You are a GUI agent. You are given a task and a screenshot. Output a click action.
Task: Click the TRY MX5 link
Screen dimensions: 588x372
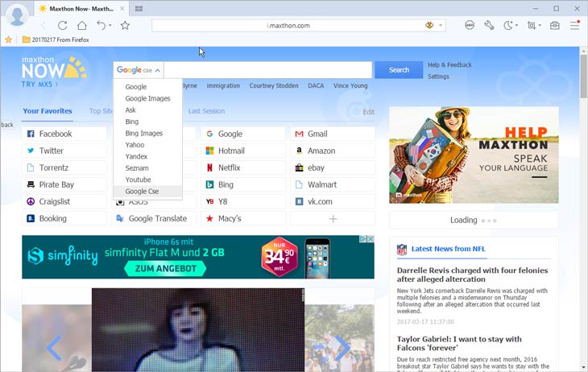pyautogui.click(x=39, y=85)
